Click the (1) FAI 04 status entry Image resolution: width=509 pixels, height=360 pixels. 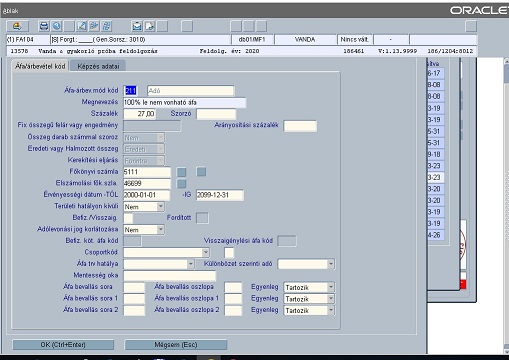tap(28, 39)
